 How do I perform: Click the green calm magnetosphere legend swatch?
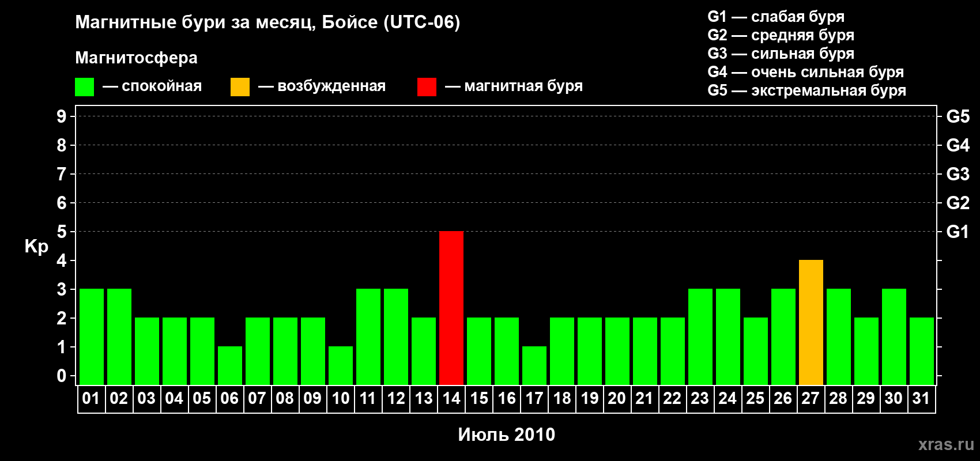point(84,87)
